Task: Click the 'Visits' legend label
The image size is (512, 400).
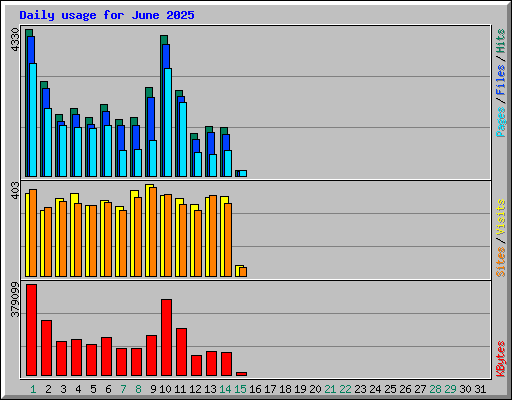Action: coord(500,218)
